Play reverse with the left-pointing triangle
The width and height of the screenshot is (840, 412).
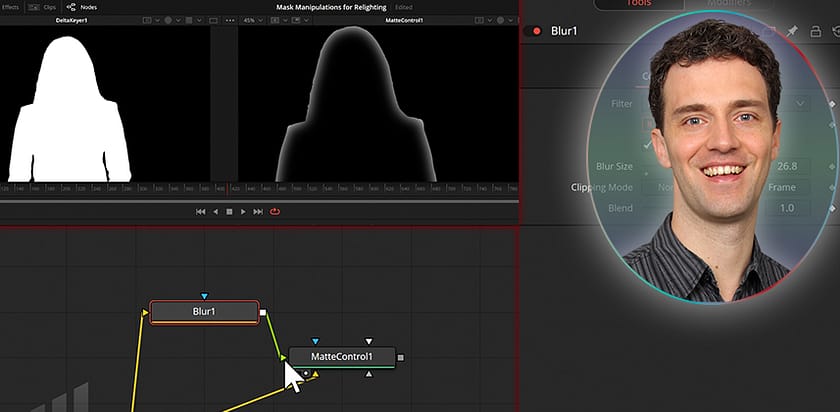[x=215, y=212]
